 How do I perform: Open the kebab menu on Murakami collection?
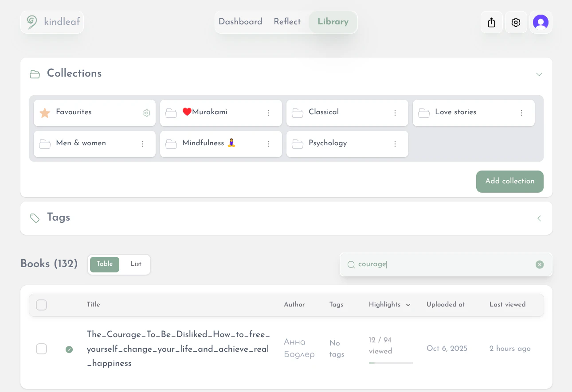coord(269,113)
